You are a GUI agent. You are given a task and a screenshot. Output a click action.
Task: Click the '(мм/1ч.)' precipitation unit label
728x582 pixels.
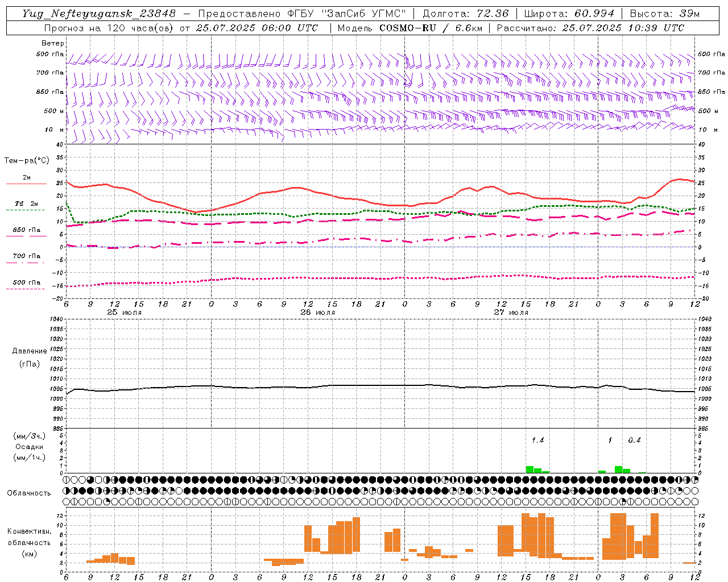[x=29, y=458]
